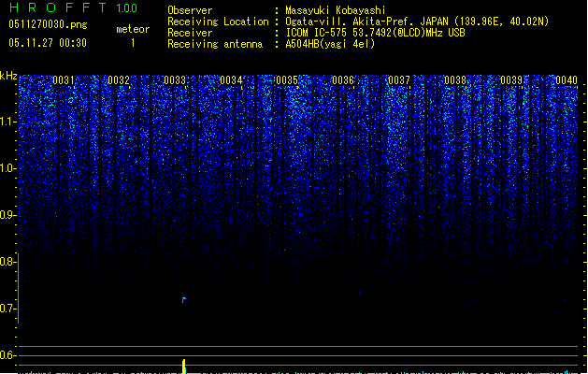Click the 0.8 frequency axis label

7,262
